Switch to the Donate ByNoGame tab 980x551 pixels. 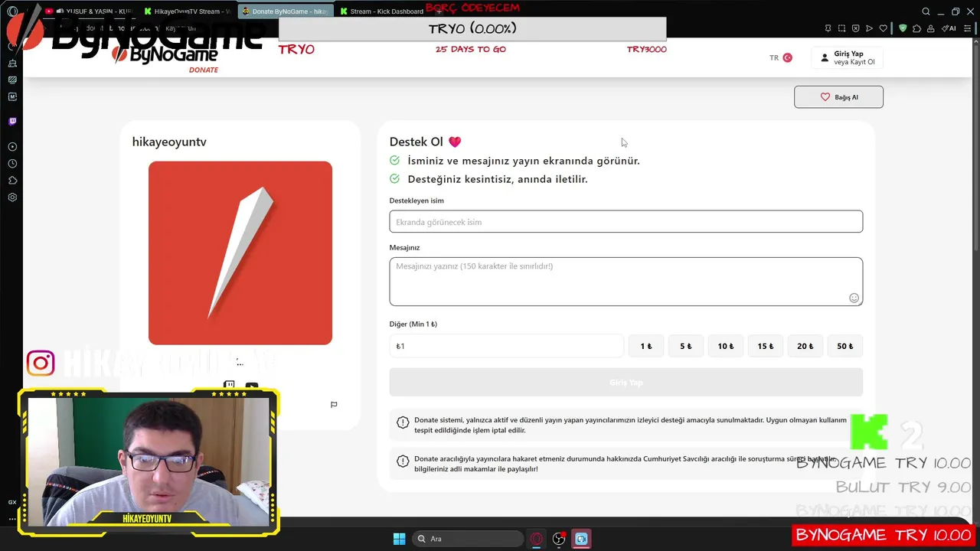[x=285, y=11]
